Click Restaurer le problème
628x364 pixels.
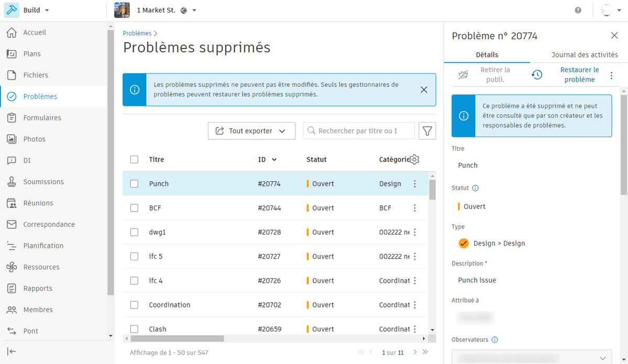(x=579, y=75)
